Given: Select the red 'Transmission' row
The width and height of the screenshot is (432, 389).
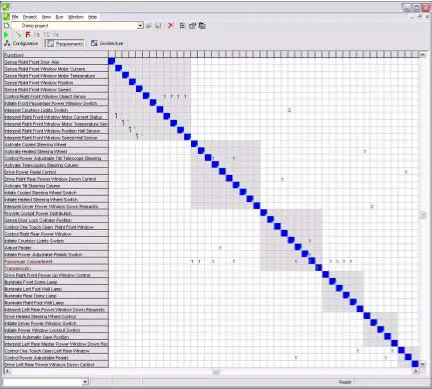Looking at the screenshot, I should pos(56,268).
